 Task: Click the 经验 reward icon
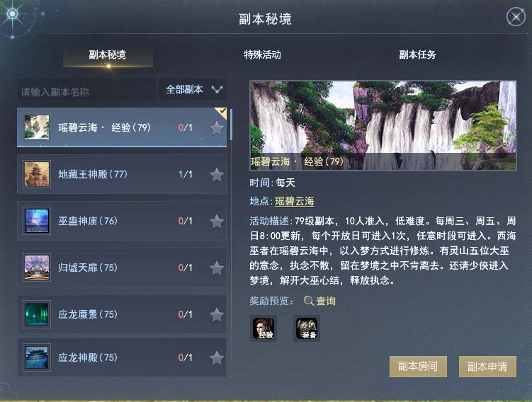[264, 328]
